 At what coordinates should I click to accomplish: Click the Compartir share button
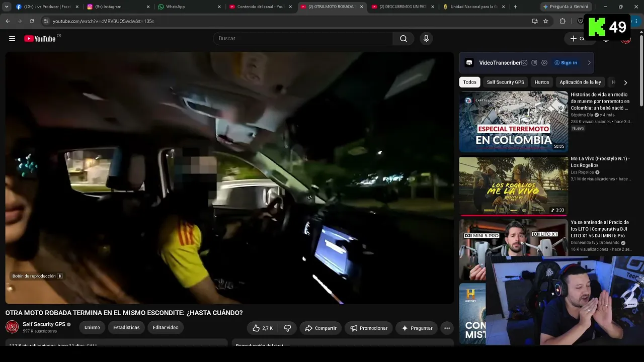click(x=320, y=328)
